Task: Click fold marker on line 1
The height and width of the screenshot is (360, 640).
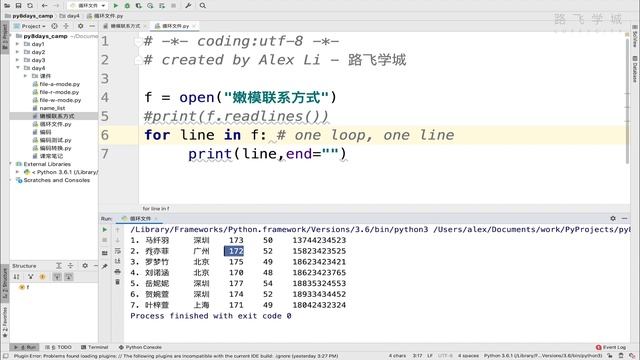Action: click(x=138, y=41)
